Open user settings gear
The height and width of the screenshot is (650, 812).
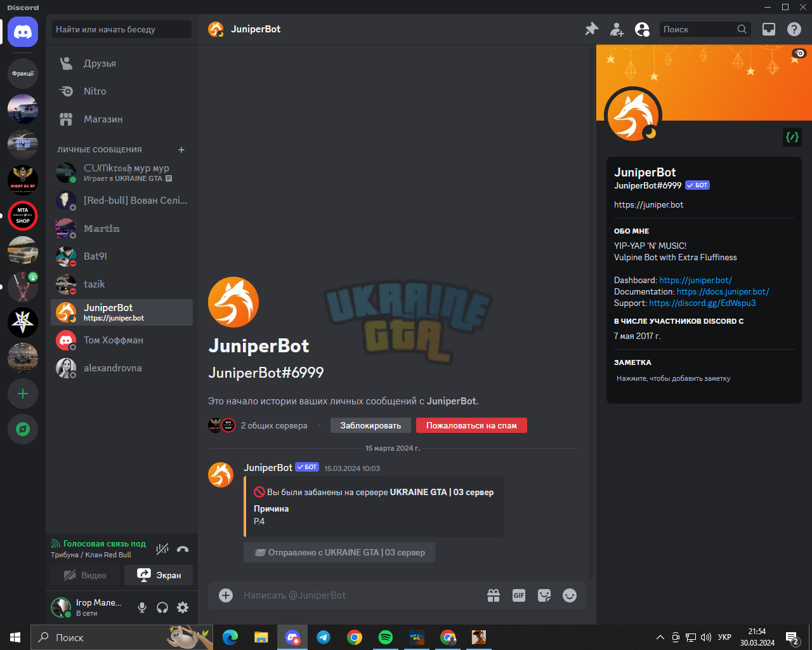[x=183, y=607]
